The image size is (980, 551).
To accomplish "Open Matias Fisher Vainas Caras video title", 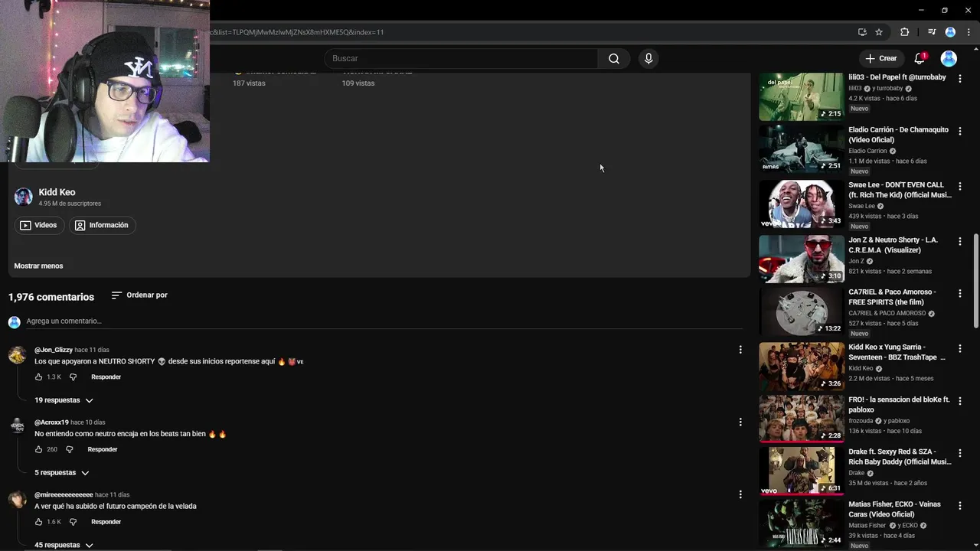I will pyautogui.click(x=894, y=509).
